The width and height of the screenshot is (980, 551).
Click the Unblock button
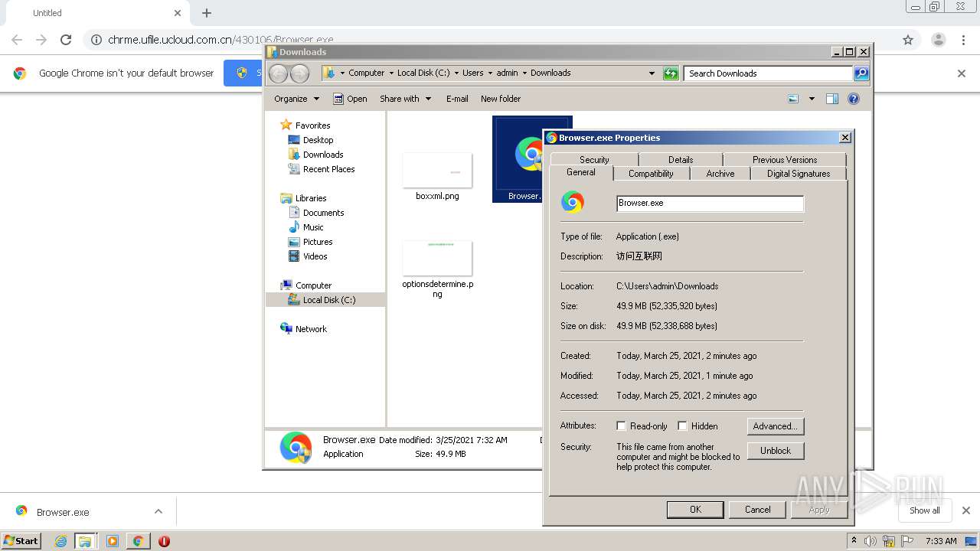pyautogui.click(x=776, y=451)
